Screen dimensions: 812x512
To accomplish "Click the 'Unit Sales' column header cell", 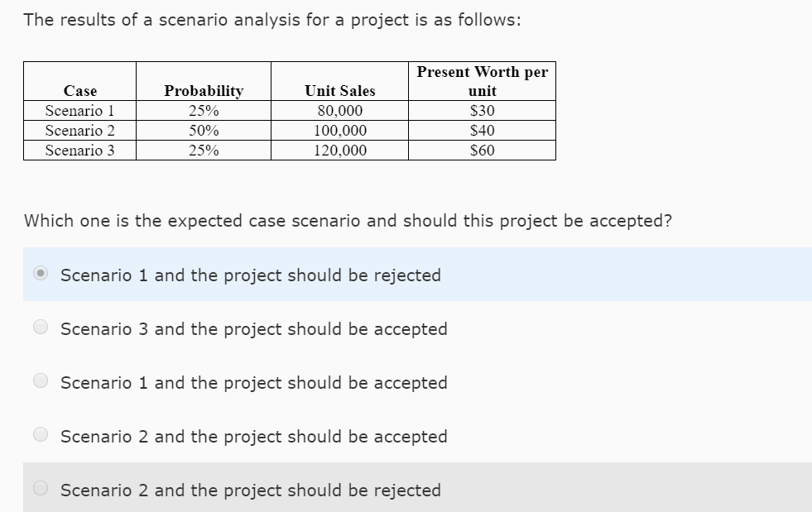I will 339,91.
